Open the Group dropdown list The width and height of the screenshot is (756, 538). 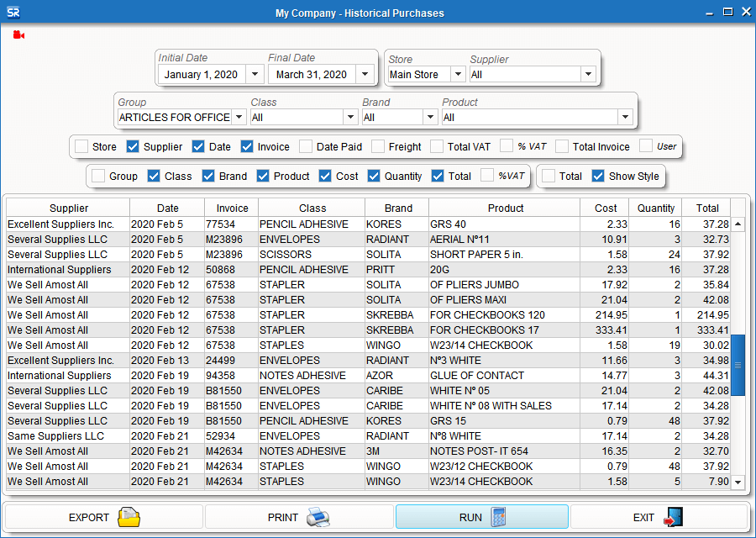tap(239, 117)
